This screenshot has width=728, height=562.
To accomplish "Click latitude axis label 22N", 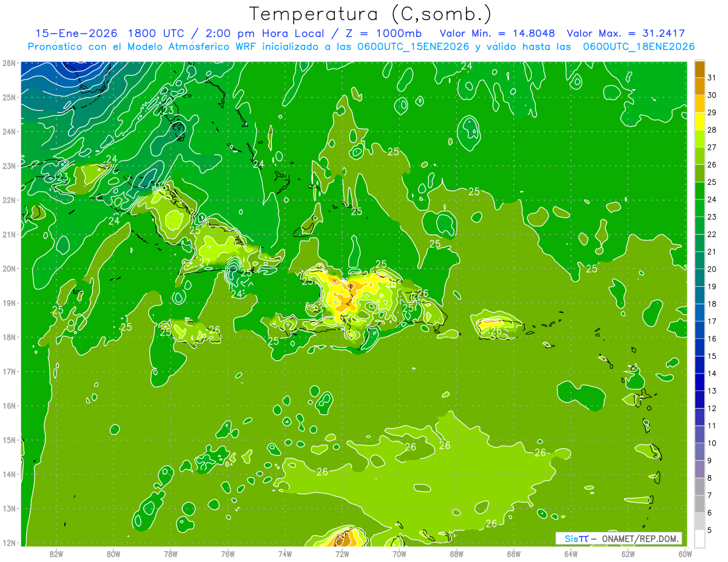I will [9, 200].
